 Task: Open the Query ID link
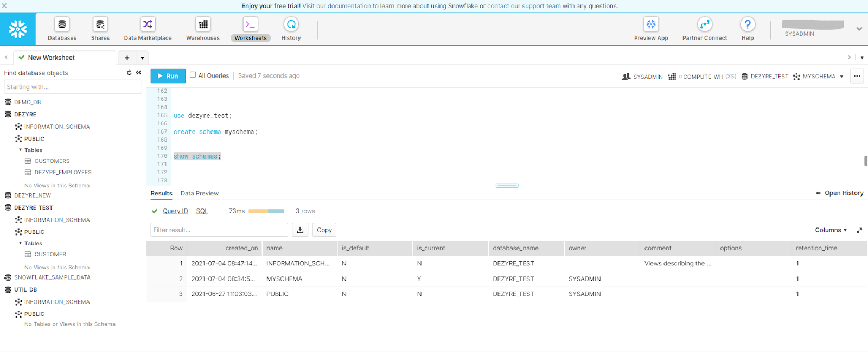click(x=175, y=211)
